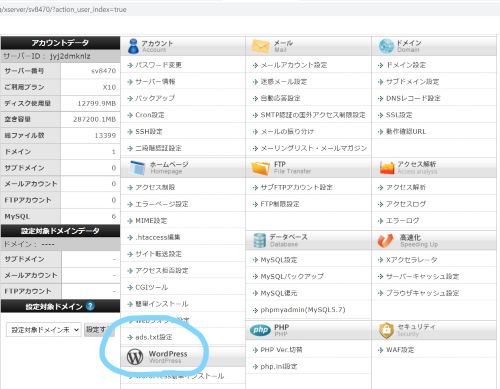Click the free space value 287200.1MB
The image size is (500, 389).
click(95, 119)
